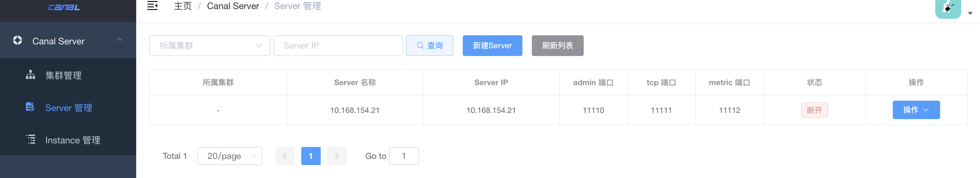Click metric port value 11112
The width and height of the screenshot is (980, 178).
pyautogui.click(x=729, y=110)
